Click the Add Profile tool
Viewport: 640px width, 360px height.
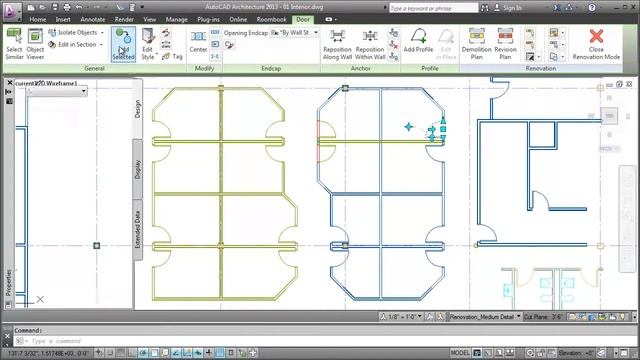418,40
